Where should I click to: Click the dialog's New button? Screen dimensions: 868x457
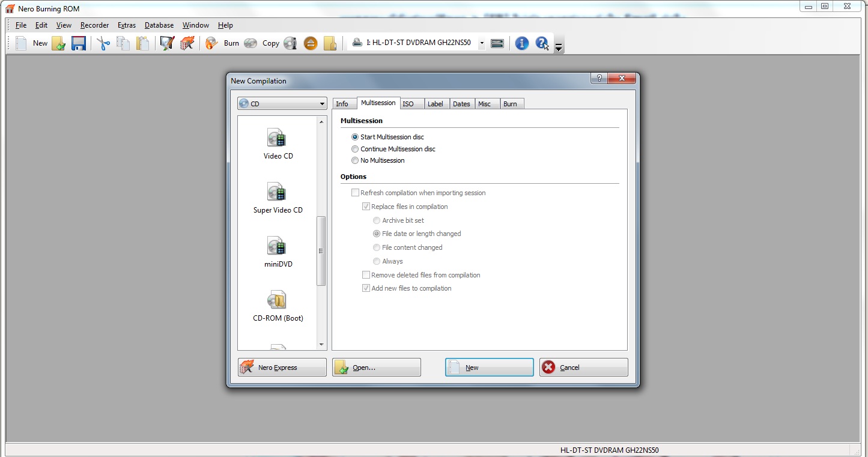(490, 368)
